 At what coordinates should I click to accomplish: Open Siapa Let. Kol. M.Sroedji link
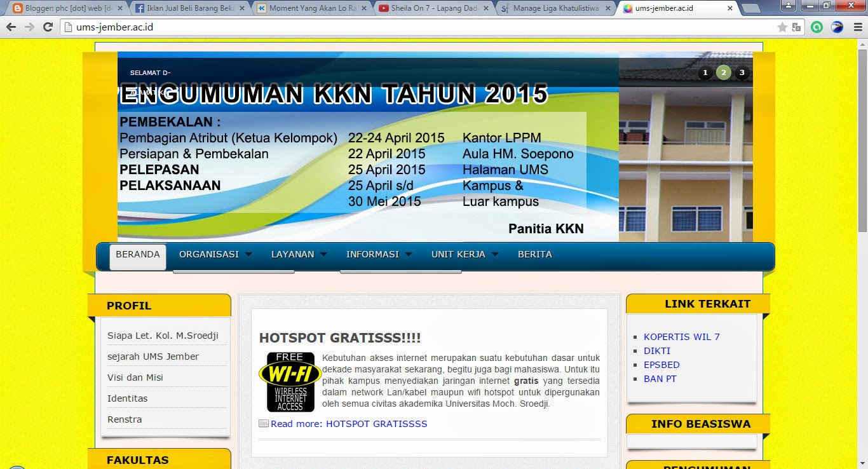(163, 336)
